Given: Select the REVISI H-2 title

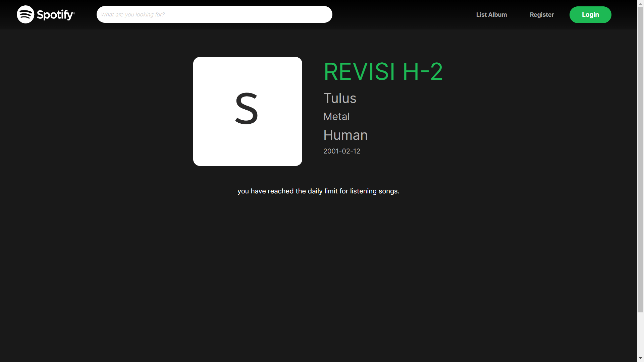Looking at the screenshot, I should (x=383, y=72).
